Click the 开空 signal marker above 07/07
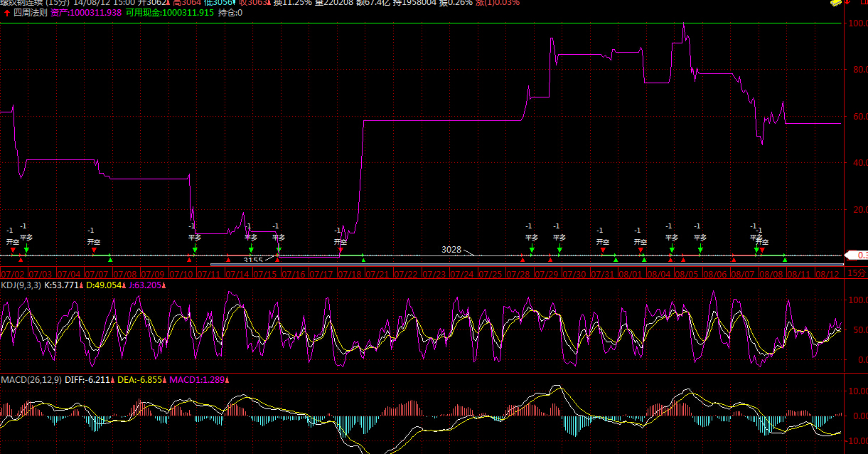This screenshot has width=868, height=454. pos(94,242)
